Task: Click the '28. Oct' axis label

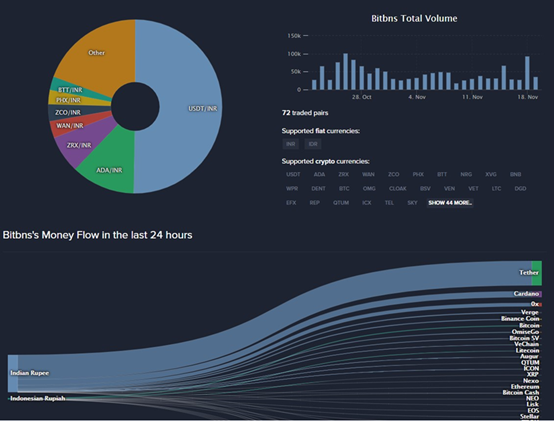Action: click(x=361, y=97)
